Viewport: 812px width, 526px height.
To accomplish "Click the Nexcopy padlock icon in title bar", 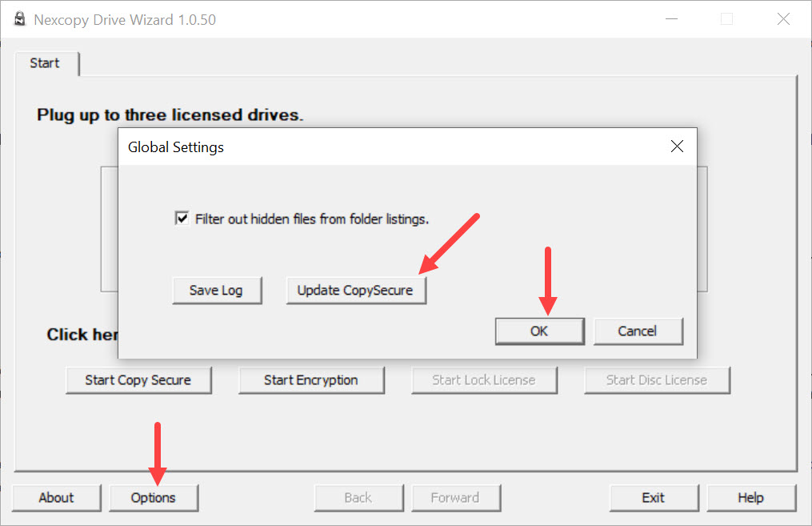I will [x=18, y=19].
